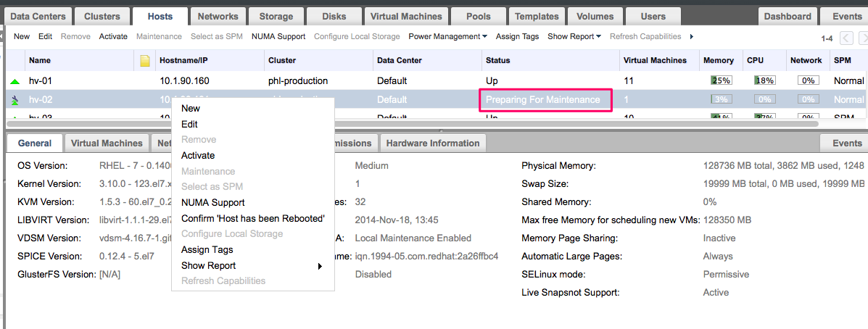Select Confirm 'Host has been Rebooted' menu entry
The height and width of the screenshot is (329, 868).
pos(252,218)
